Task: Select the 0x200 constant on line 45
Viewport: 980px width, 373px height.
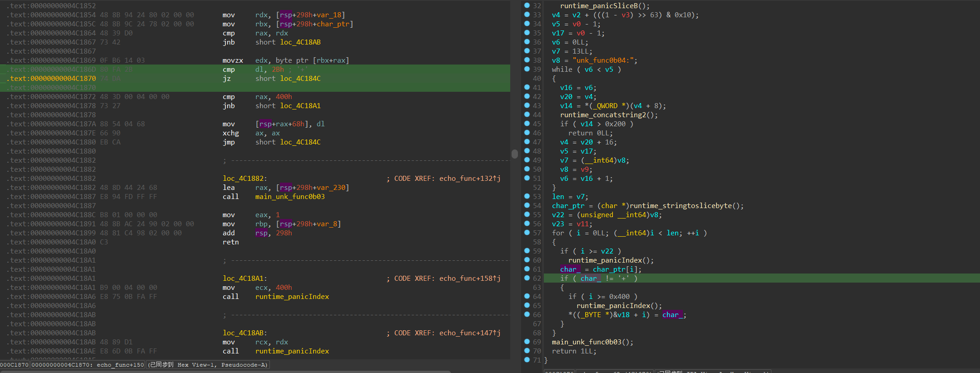Action: click(x=615, y=124)
